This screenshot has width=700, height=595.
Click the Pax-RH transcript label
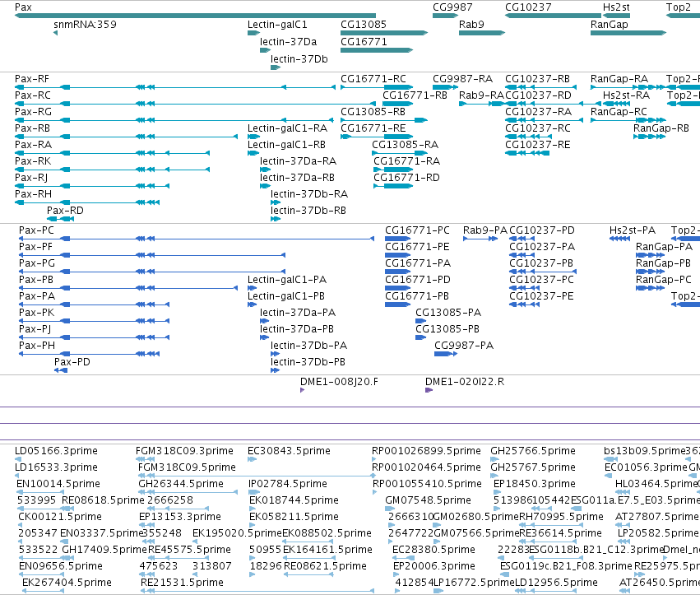coord(33,194)
